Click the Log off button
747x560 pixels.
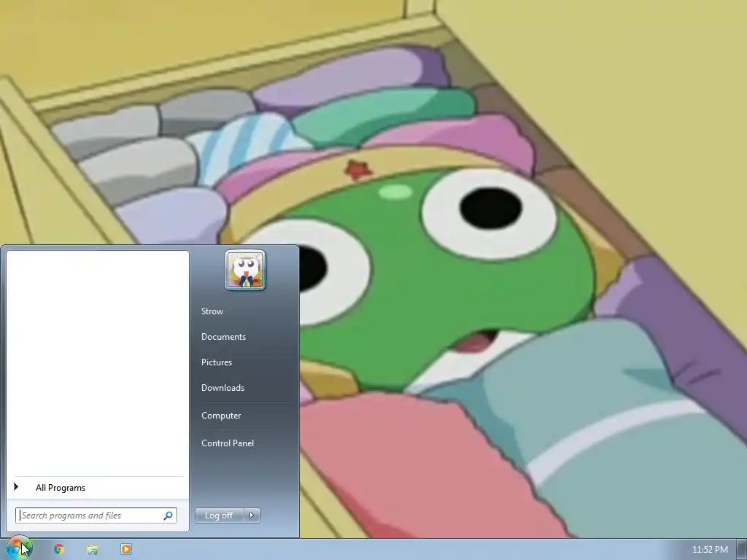219,516
